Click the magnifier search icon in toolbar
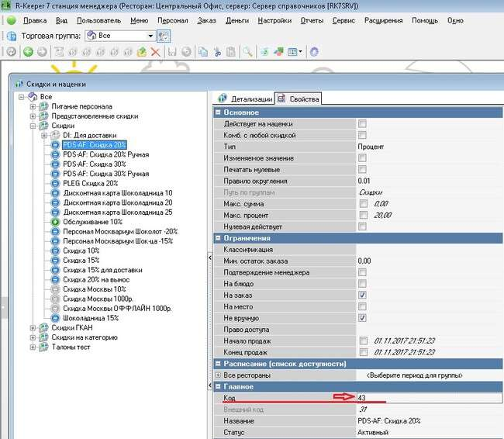The image size is (504, 439). point(247,52)
